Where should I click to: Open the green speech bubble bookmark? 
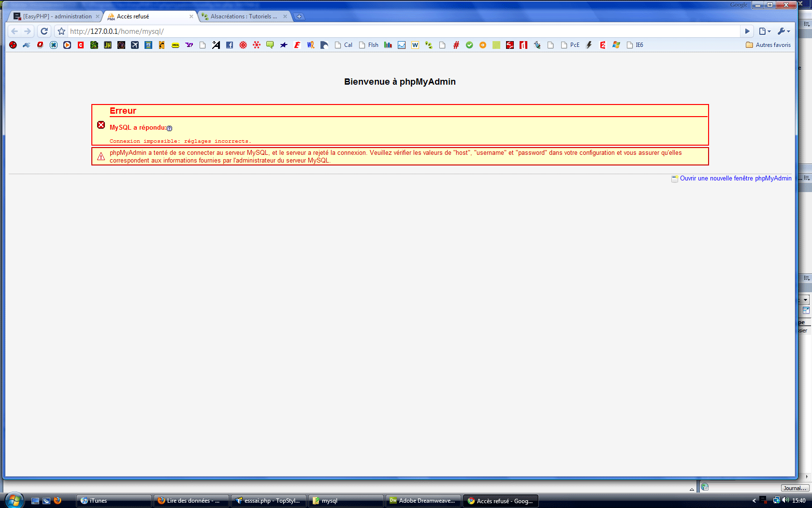[270, 45]
